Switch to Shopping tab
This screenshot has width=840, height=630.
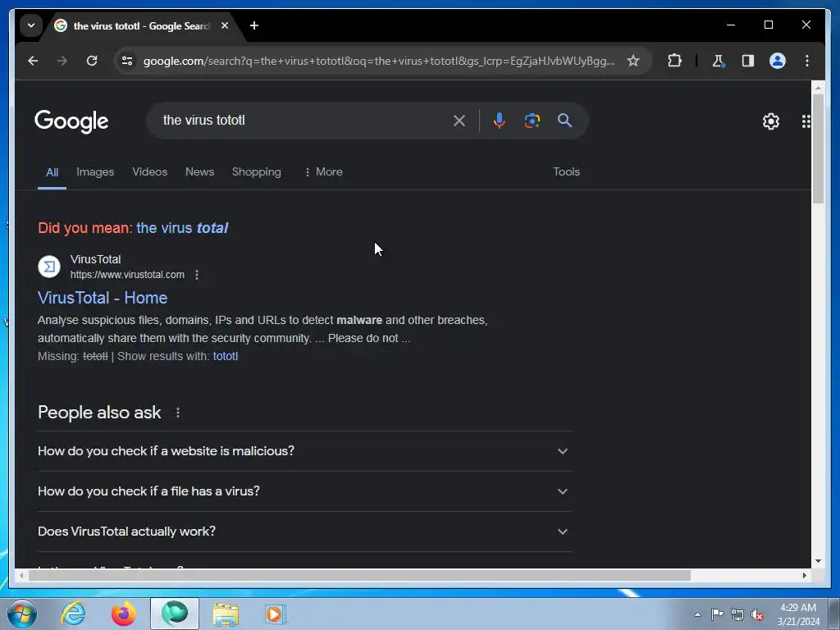[x=256, y=172]
